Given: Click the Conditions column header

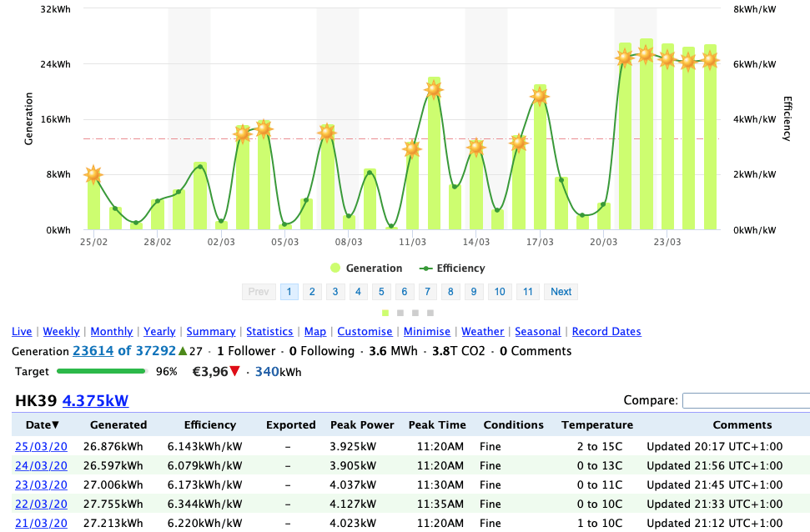Looking at the screenshot, I should 514,424.
